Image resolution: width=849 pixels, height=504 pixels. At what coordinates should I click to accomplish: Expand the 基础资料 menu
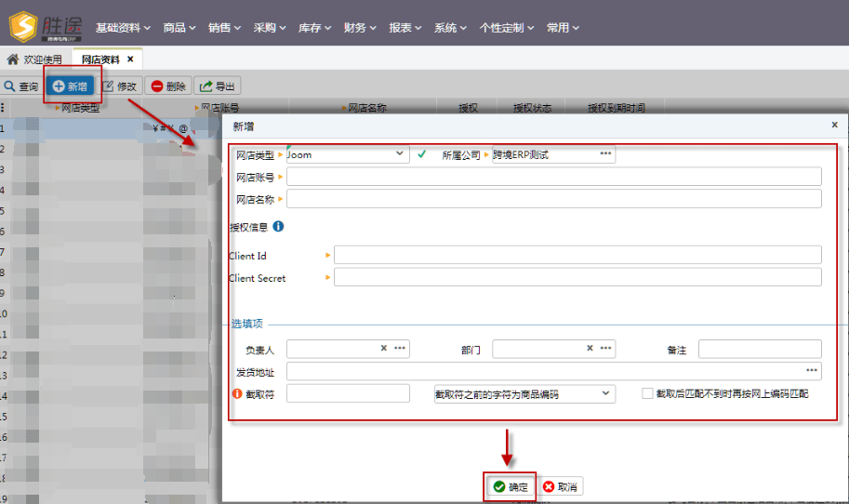123,28
